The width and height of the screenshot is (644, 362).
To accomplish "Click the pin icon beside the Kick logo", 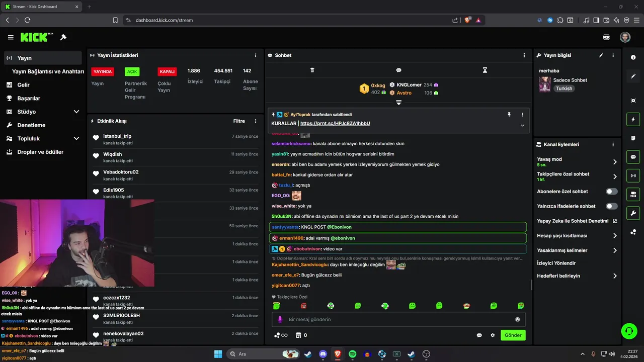I will coord(63,37).
